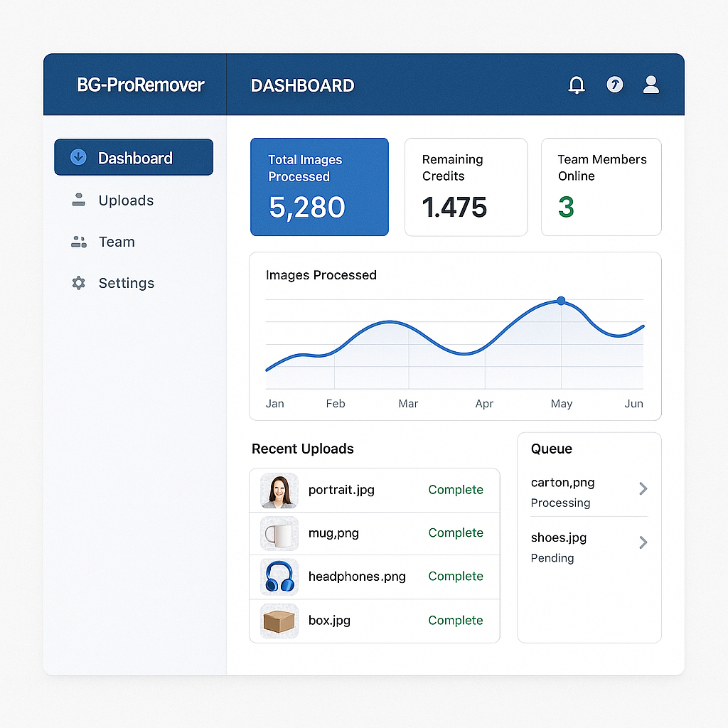Open the user profile icon
The height and width of the screenshot is (728, 728).
651,85
